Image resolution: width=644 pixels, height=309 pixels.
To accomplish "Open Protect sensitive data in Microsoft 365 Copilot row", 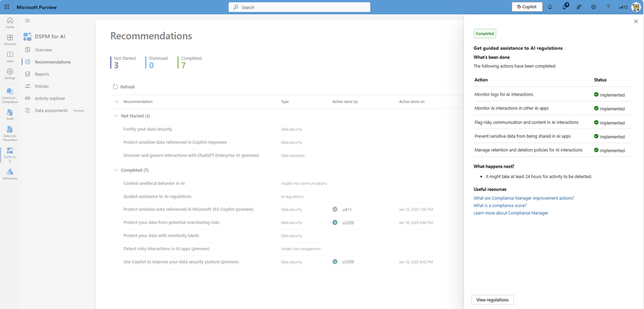I will point(188,209).
